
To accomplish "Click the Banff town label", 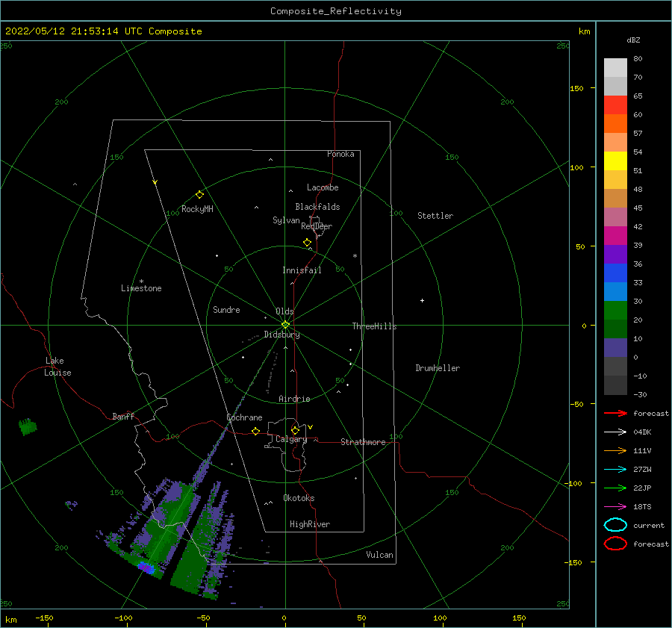I will click(123, 416).
